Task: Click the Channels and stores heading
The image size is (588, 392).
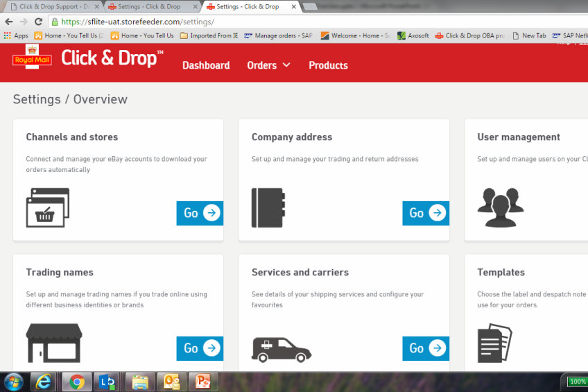Action: (x=72, y=137)
